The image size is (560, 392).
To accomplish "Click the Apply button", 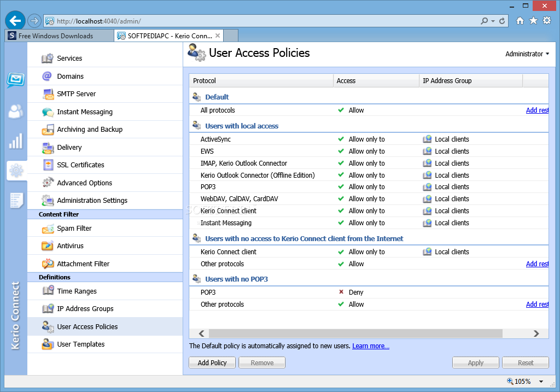I will (476, 362).
